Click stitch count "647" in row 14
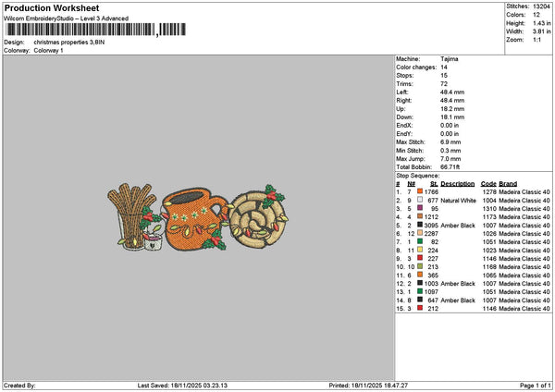 click(433, 300)
